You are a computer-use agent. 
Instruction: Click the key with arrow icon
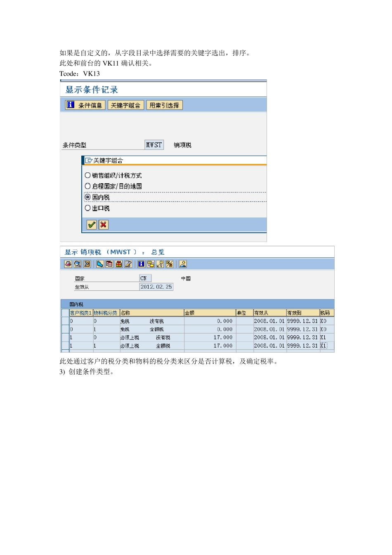160,264
